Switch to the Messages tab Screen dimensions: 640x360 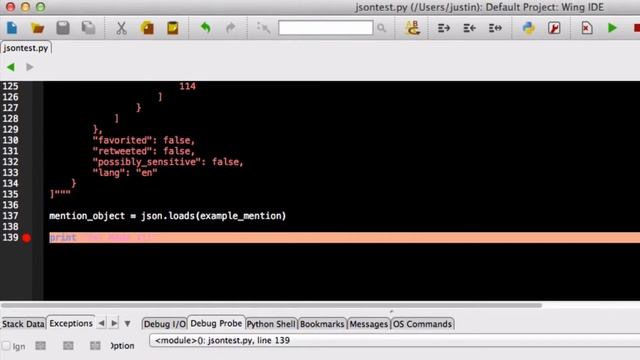click(369, 324)
